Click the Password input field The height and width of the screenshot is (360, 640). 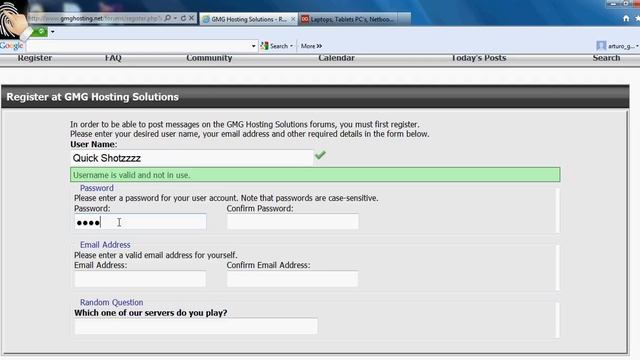(140, 222)
